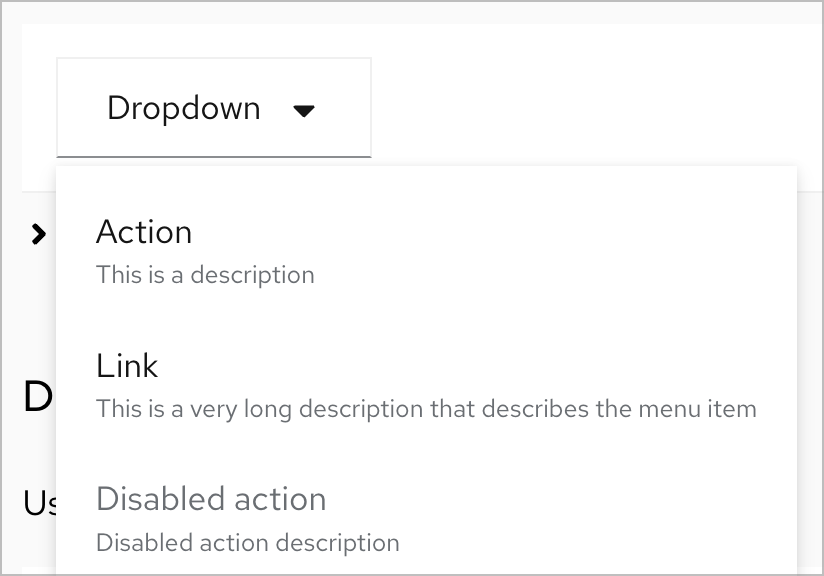
Task: Click the Disabled action menu title
Action: pos(211,499)
